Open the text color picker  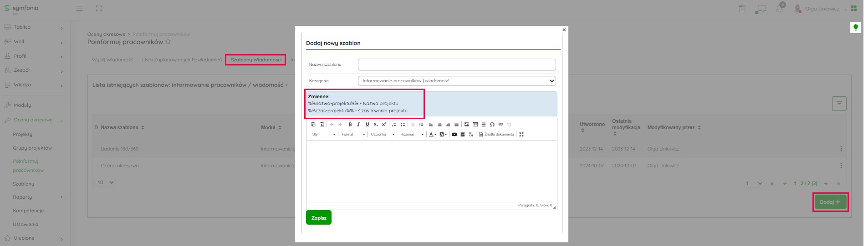coord(432,134)
